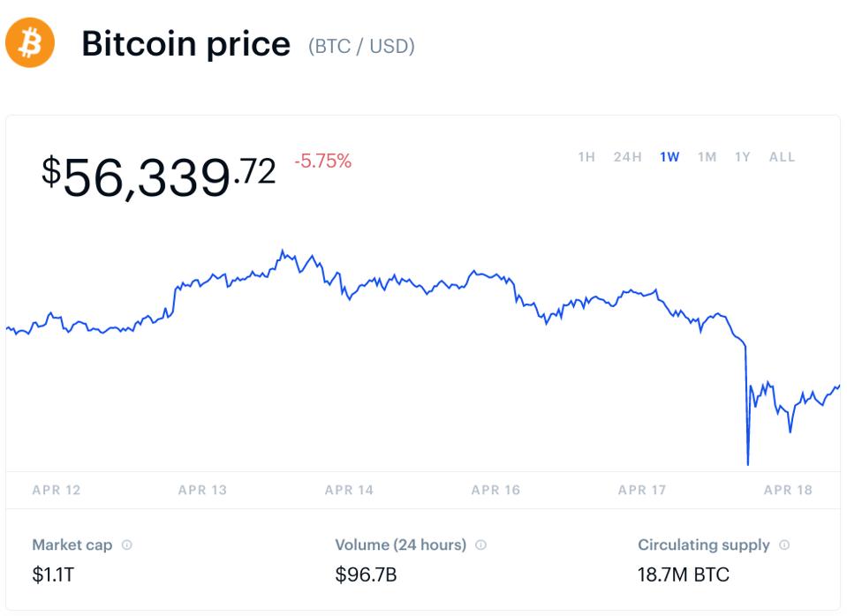Viewport: 847px width, 616px height.
Task: Click the APR 12 date axis label
Action: pos(56,490)
